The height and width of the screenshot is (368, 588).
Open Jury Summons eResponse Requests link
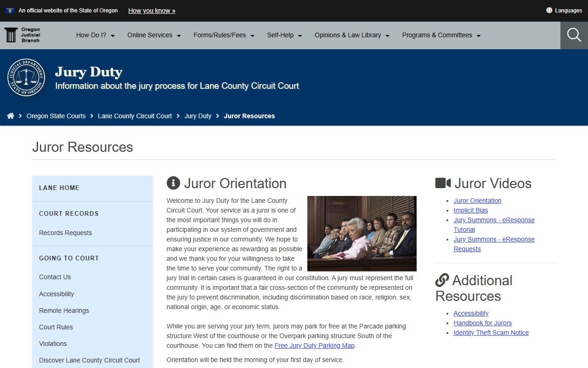point(494,244)
